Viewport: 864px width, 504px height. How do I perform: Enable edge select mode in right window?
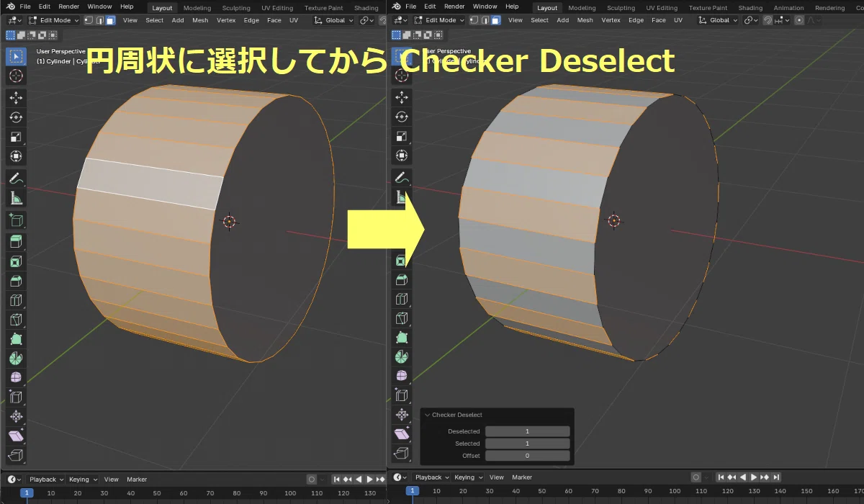486,20
